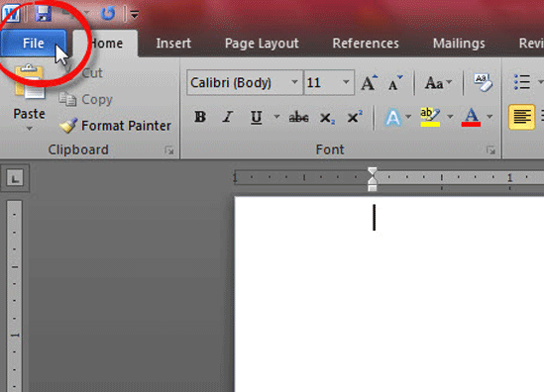544x392 pixels.
Task: Expand the Paste options arrow
Action: [29, 129]
